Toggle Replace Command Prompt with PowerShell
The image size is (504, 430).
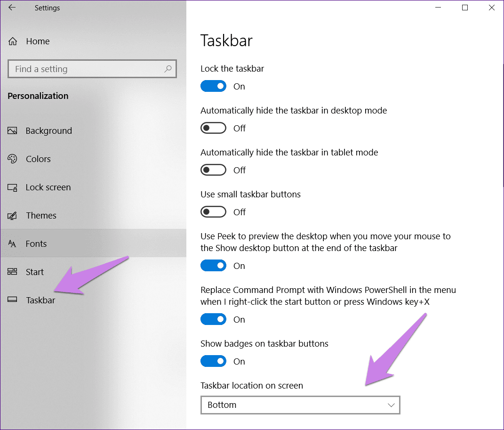coord(214,319)
